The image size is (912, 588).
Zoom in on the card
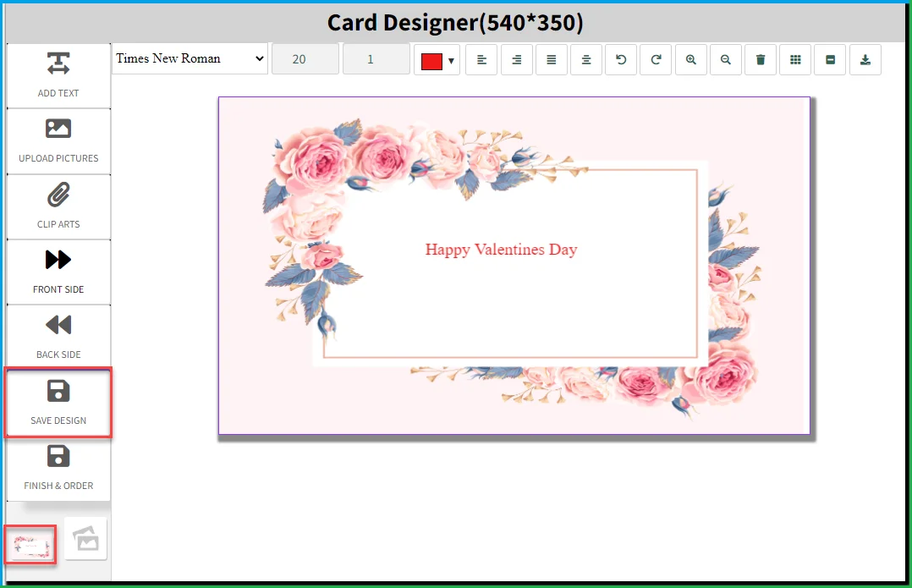coord(691,59)
